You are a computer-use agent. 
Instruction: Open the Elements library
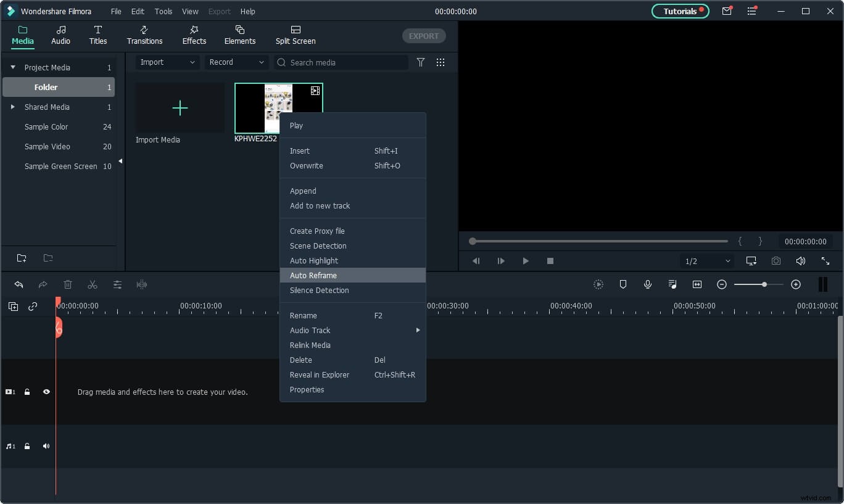click(240, 34)
